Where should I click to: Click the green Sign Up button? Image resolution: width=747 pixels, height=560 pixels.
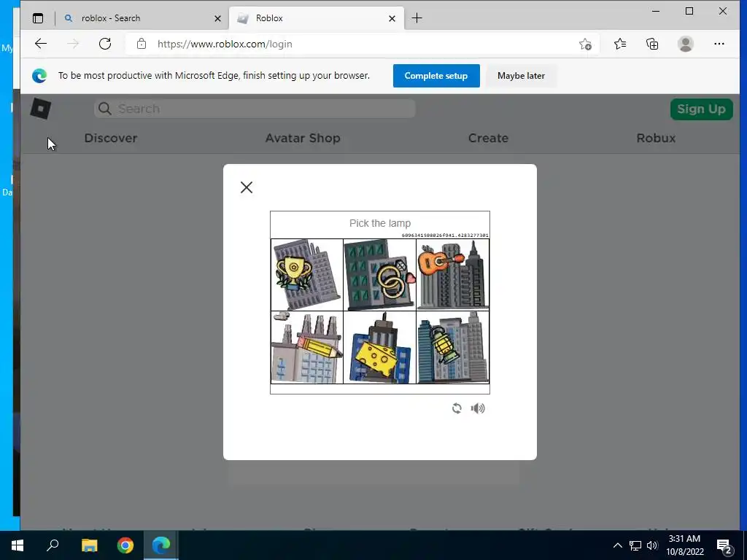(701, 109)
